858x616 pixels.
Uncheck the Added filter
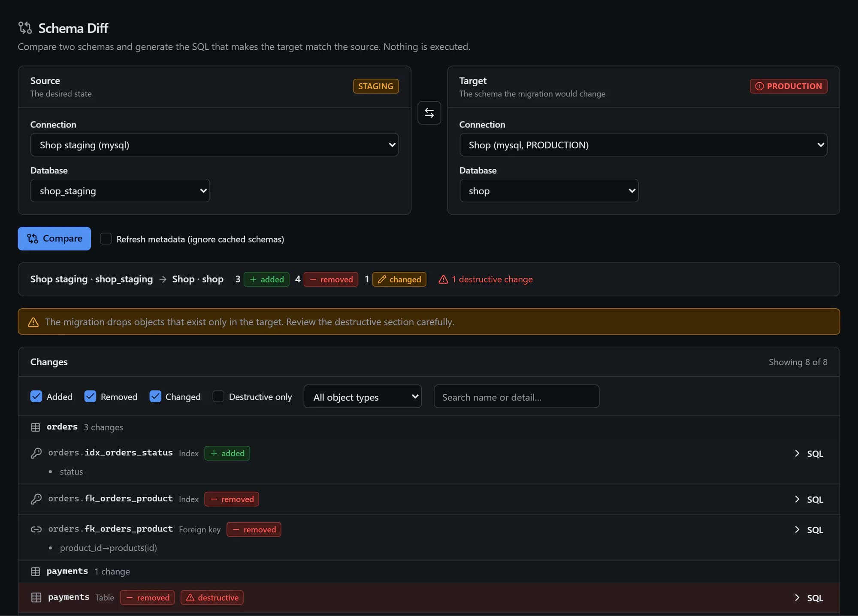pyautogui.click(x=36, y=397)
